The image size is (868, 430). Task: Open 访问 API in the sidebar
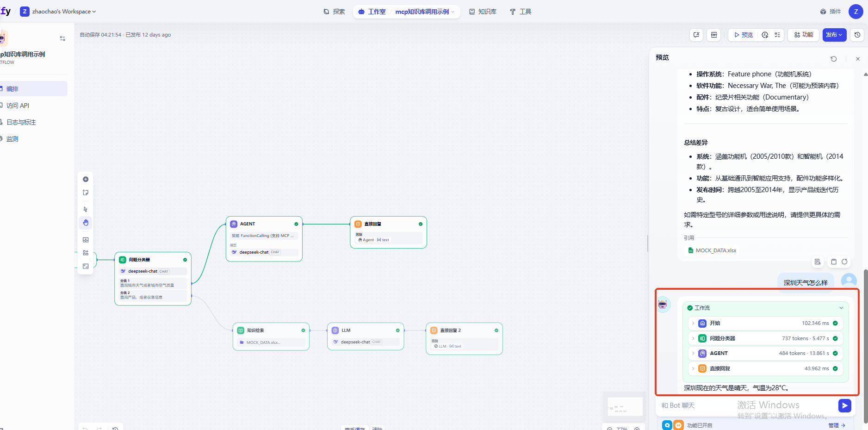coord(18,106)
